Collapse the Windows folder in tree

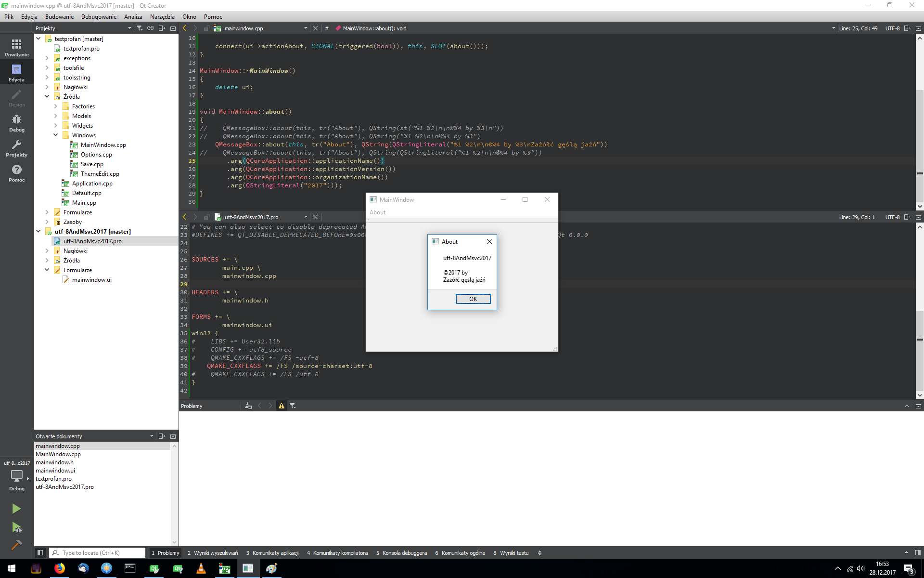pos(56,135)
